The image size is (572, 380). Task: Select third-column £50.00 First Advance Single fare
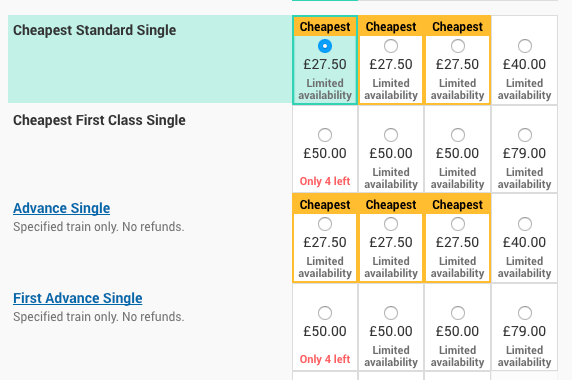coord(457,313)
